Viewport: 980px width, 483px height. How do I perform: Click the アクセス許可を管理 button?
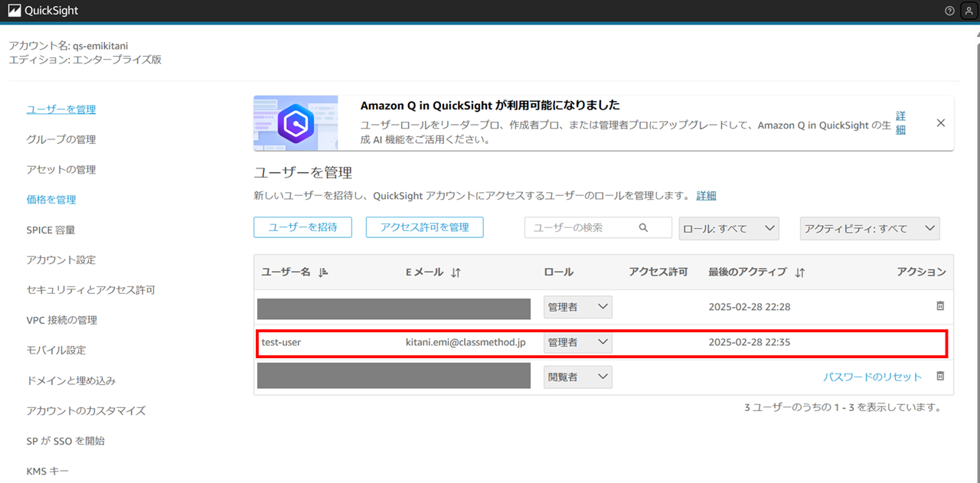pos(425,227)
